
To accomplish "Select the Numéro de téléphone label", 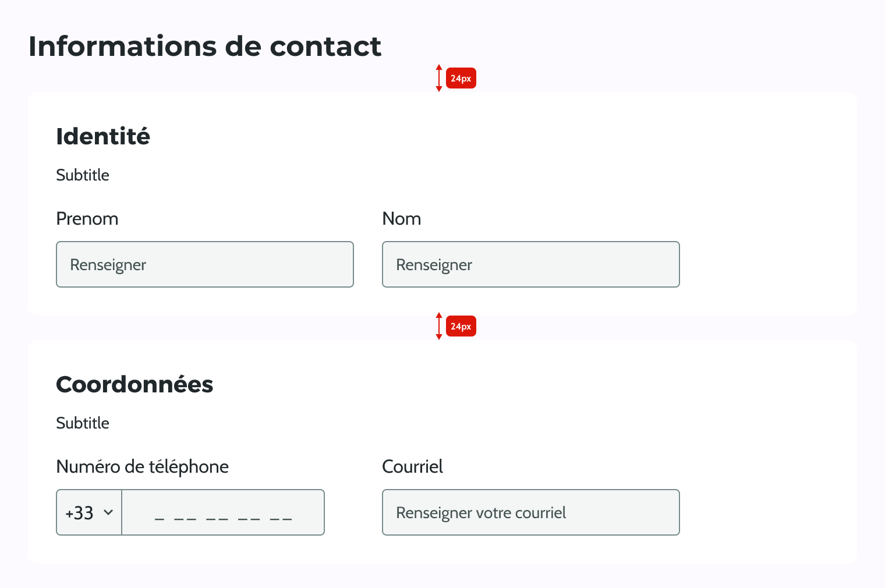I will (142, 466).
